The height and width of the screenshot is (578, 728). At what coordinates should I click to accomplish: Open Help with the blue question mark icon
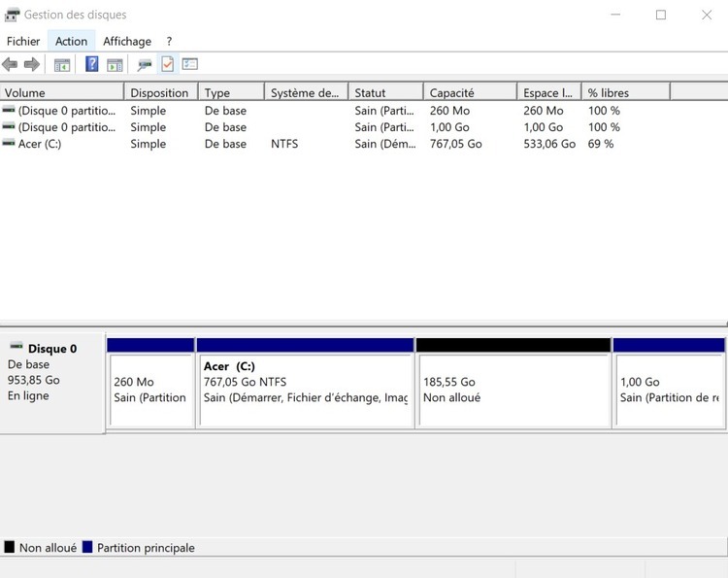[x=92, y=65]
